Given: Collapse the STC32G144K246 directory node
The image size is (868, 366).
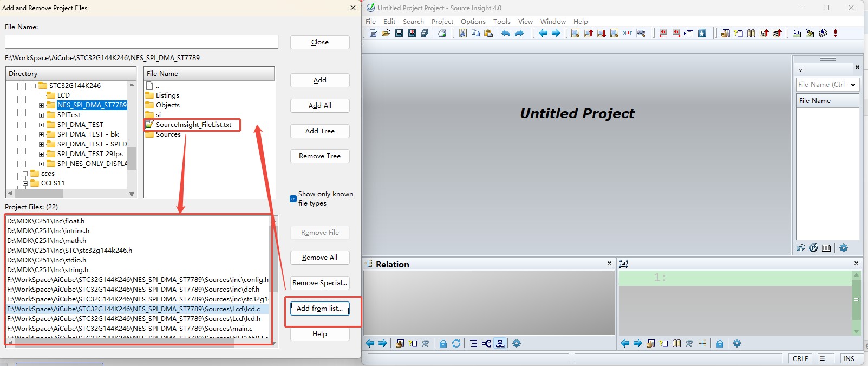Looking at the screenshot, I should (33, 86).
